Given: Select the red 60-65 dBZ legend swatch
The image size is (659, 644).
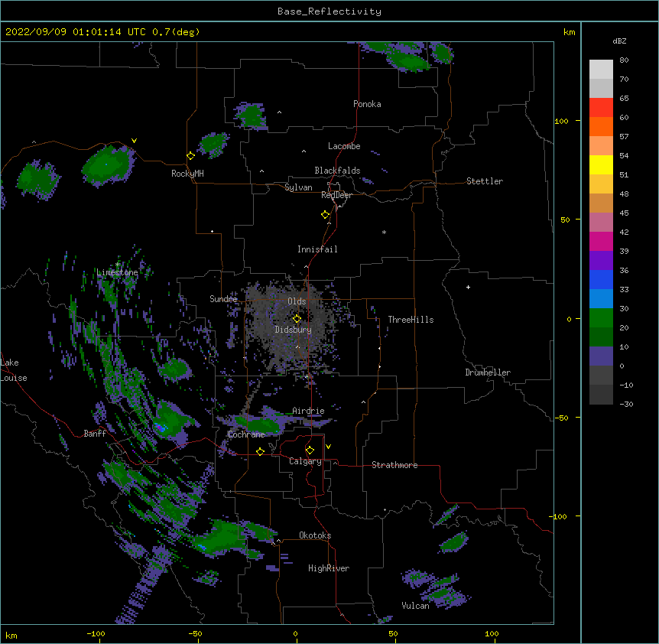Looking at the screenshot, I should 601,108.
